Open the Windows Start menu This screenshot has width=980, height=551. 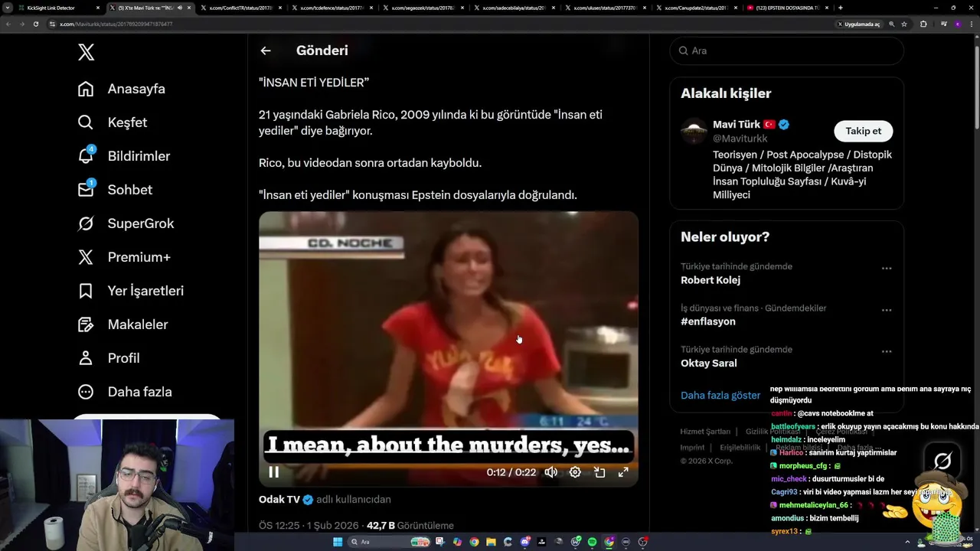coord(338,542)
